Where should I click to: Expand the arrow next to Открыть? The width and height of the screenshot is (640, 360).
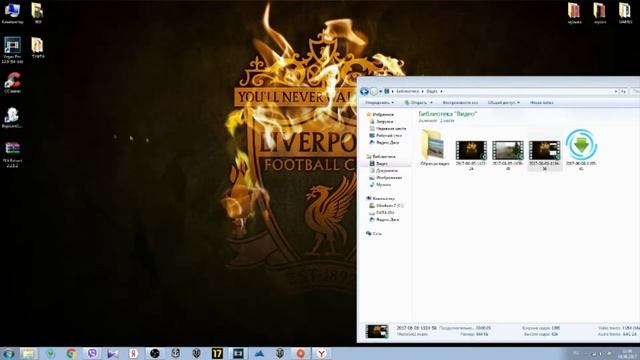(431, 103)
